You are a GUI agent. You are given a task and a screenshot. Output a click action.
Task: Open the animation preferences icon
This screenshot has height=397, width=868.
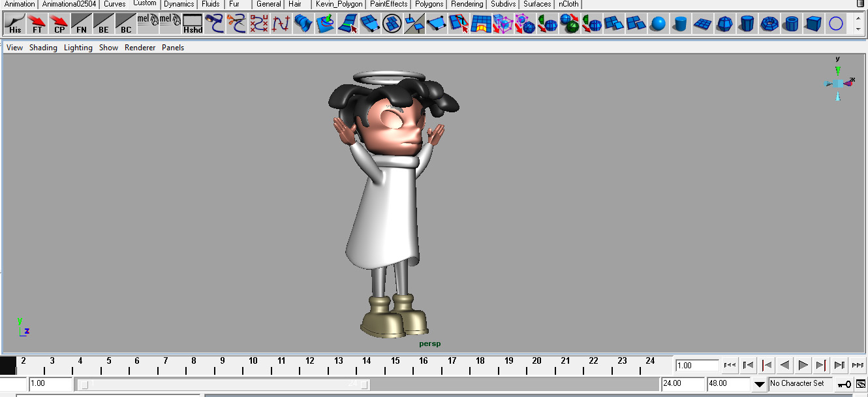861,384
